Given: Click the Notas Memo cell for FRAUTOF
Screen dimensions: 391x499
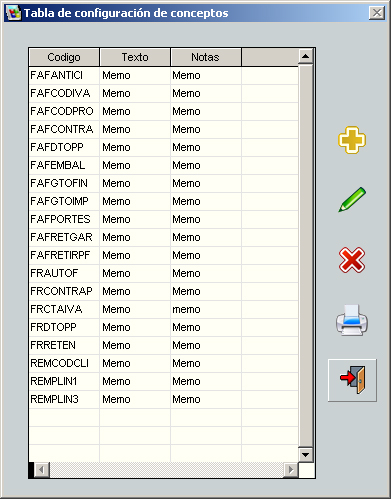Looking at the screenshot, I should coord(206,273).
